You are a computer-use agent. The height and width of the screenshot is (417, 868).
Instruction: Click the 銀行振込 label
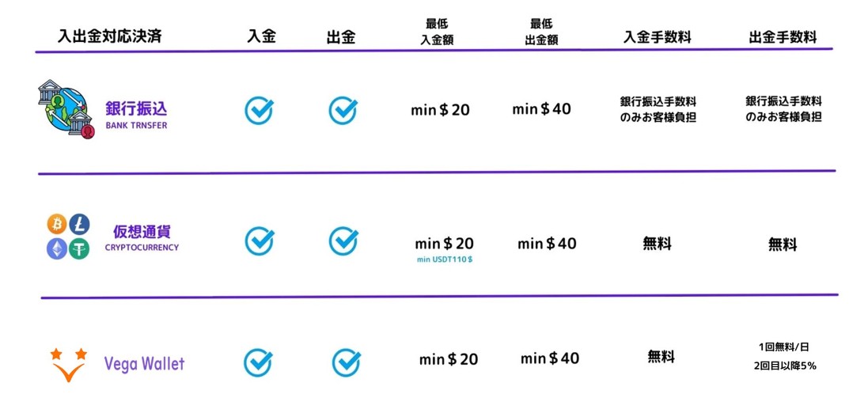pyautogui.click(x=136, y=108)
